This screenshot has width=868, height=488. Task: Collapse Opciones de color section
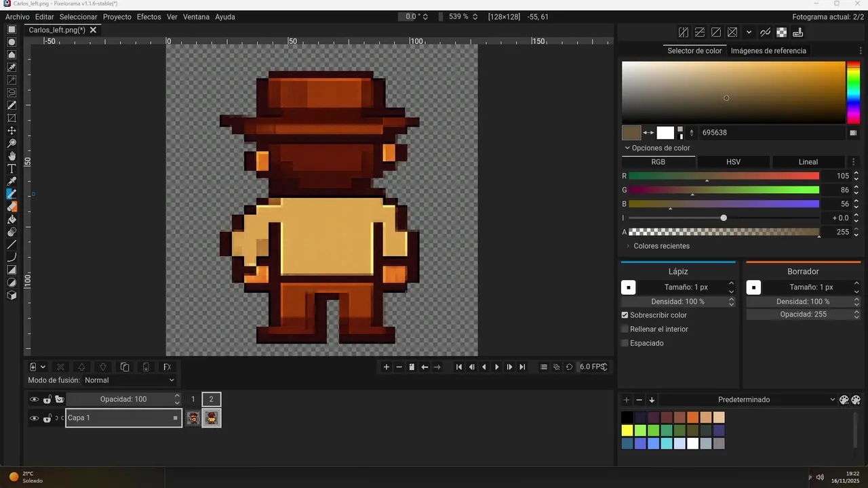coord(656,148)
